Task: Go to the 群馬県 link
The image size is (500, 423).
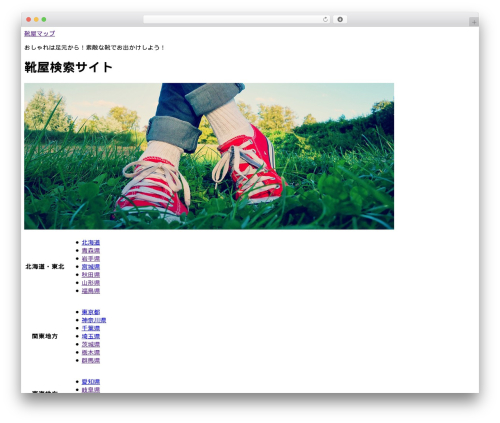Action: [x=91, y=360]
